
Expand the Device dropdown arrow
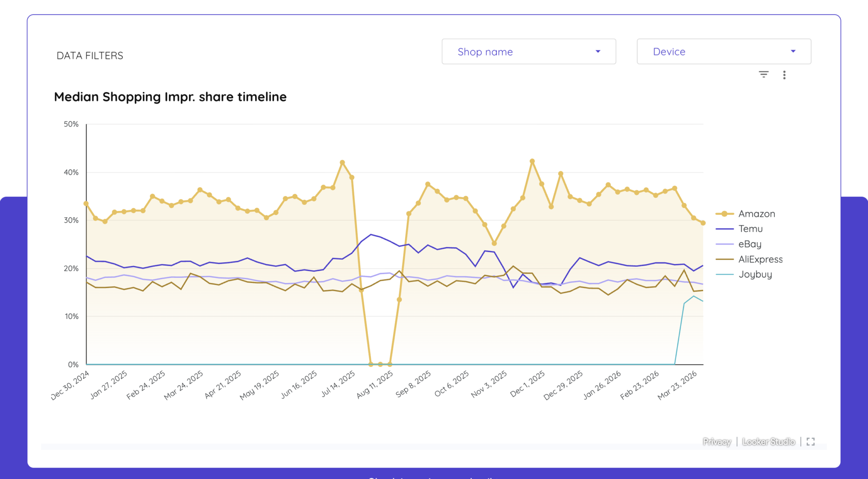tap(793, 51)
